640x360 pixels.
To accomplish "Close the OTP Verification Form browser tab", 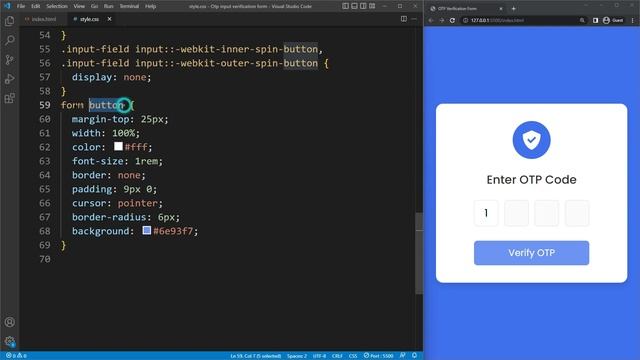I will pyautogui.click(x=501, y=8).
